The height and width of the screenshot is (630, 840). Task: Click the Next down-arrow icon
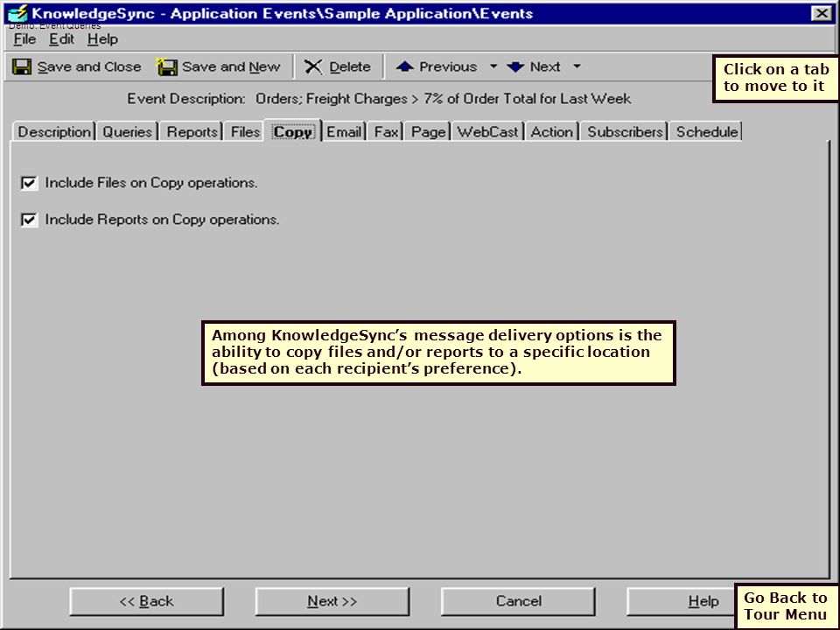[515, 66]
